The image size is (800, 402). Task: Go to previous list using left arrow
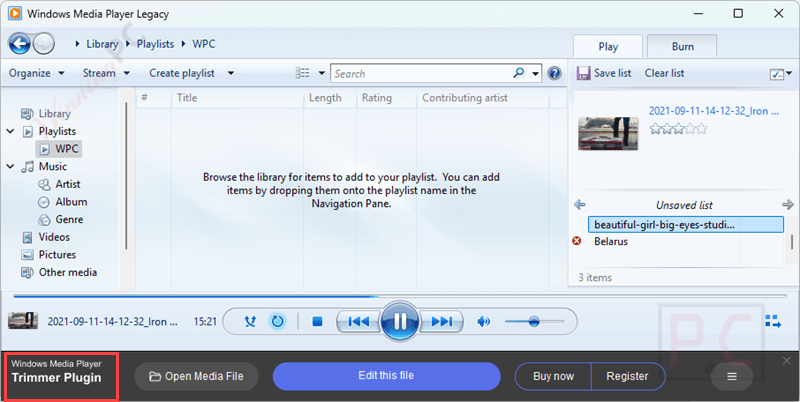pos(580,205)
